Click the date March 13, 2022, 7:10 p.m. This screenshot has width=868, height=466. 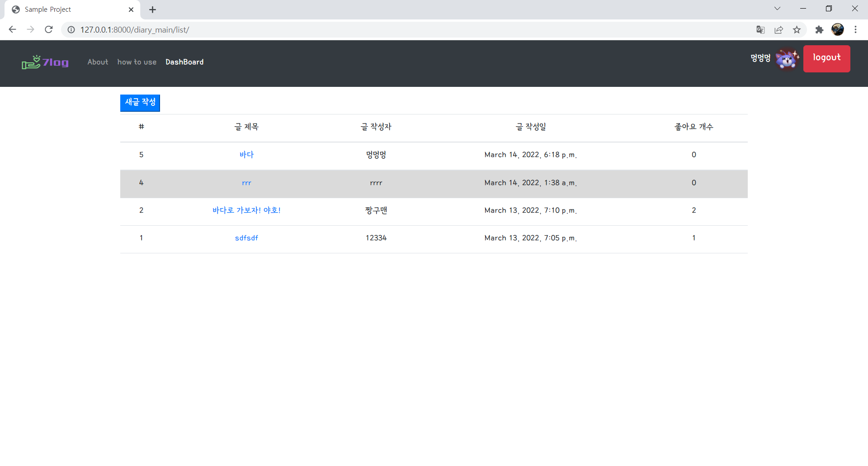531,210
